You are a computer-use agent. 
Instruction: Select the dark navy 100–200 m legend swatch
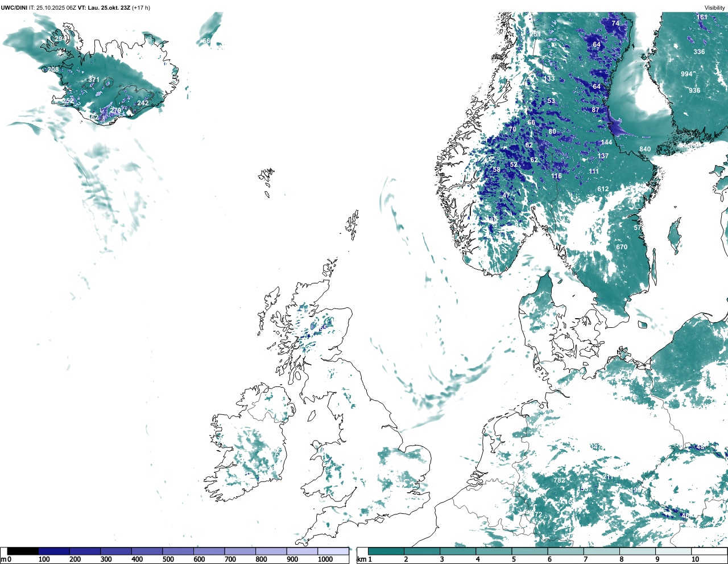54,551
